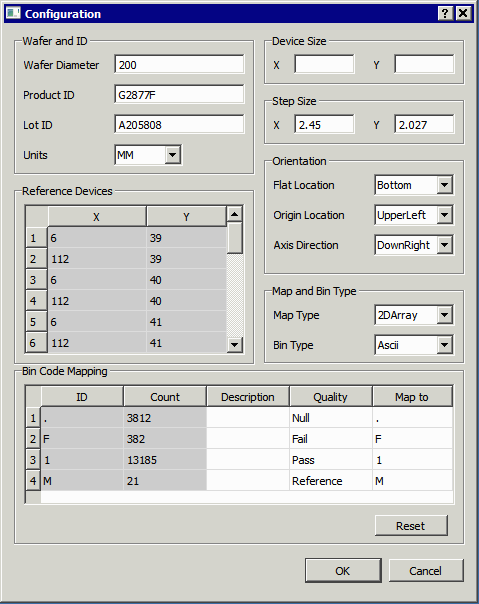The width and height of the screenshot is (479, 604).
Task: Click the Reset button
Action: [411, 526]
